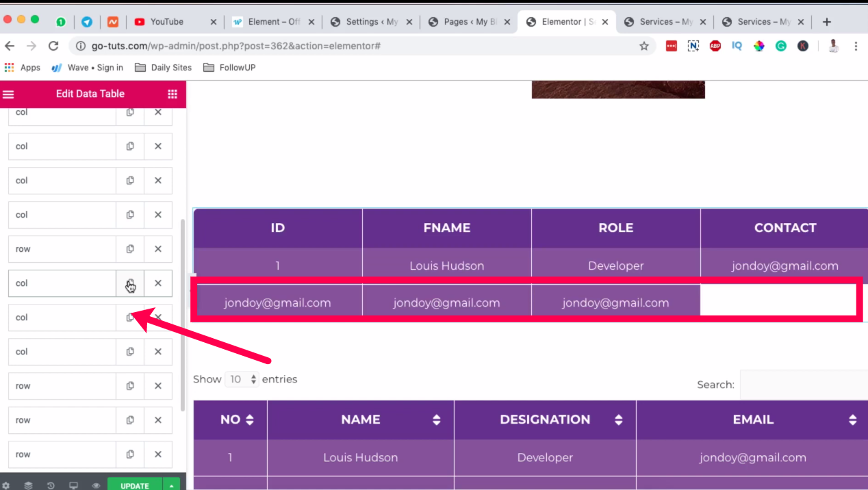Click Developer cell in bottom table
Screen dimensions: 868x490
[x=545, y=457]
